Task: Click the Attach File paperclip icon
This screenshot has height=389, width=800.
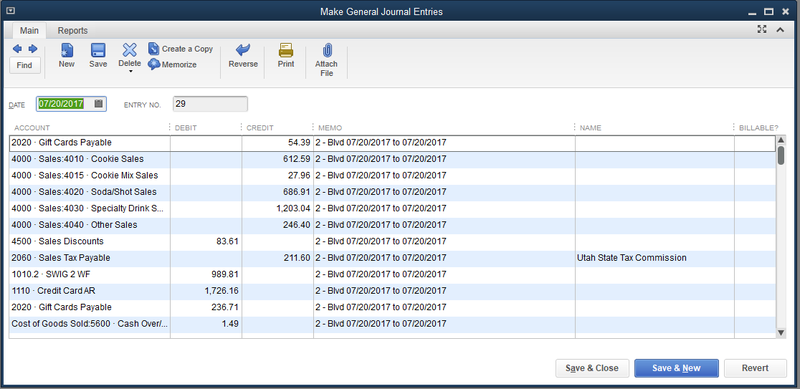Action: [x=327, y=50]
